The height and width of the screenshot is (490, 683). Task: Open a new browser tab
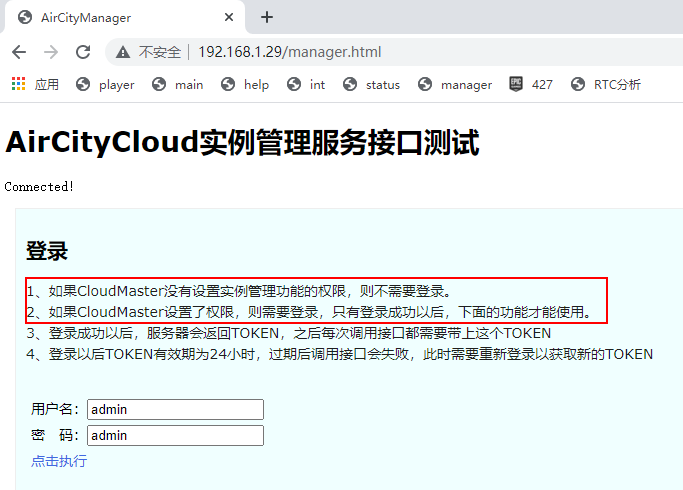[267, 17]
